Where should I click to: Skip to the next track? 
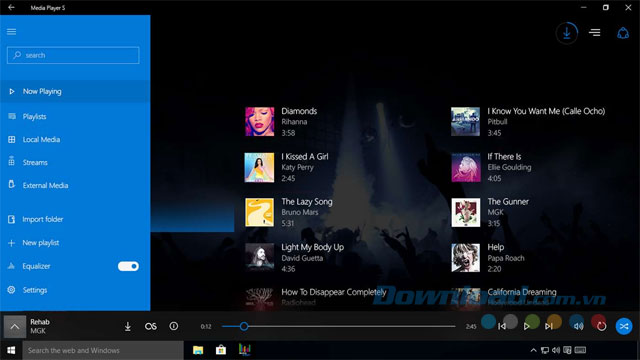[x=549, y=326]
